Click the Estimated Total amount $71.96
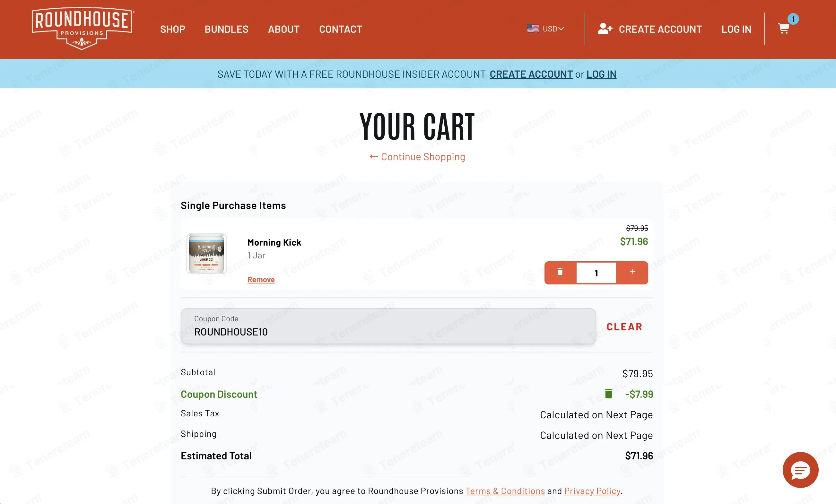The image size is (836, 504). point(639,456)
